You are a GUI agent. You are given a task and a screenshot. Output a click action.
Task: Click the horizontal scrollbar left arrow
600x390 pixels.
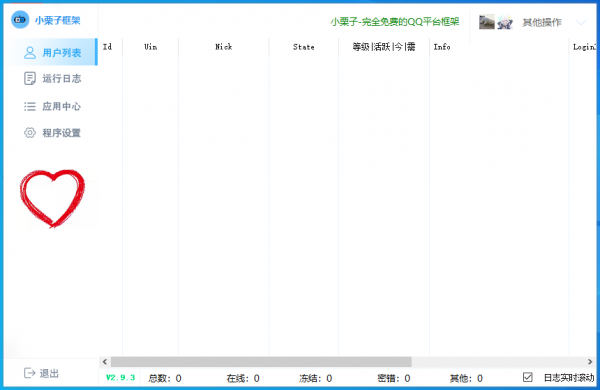tap(105, 362)
